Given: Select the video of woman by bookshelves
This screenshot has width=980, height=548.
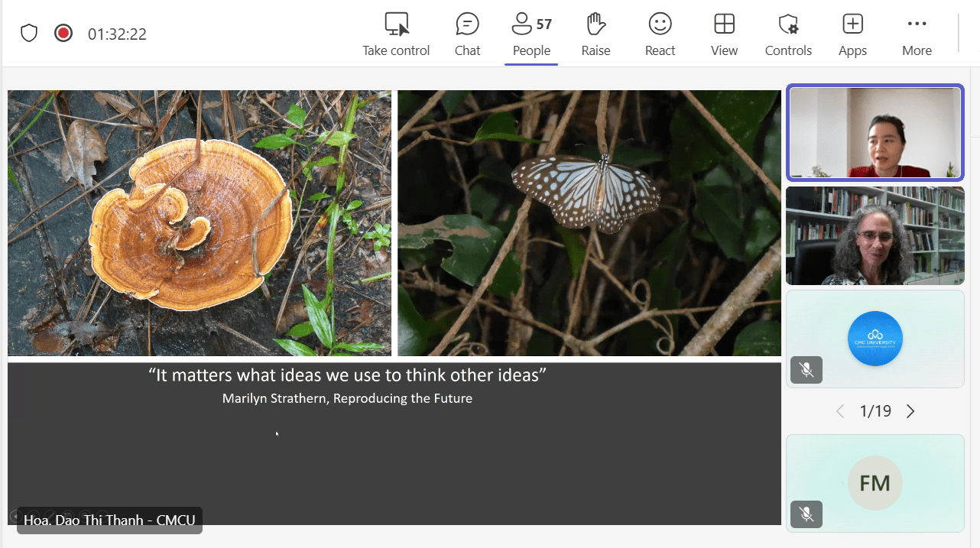Looking at the screenshot, I should pyautogui.click(x=875, y=235).
